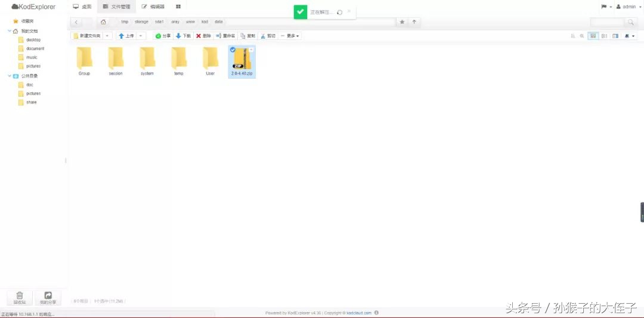The image size is (644, 318).
Task: Open the 桌面 desktop tab
Action: pos(82,7)
